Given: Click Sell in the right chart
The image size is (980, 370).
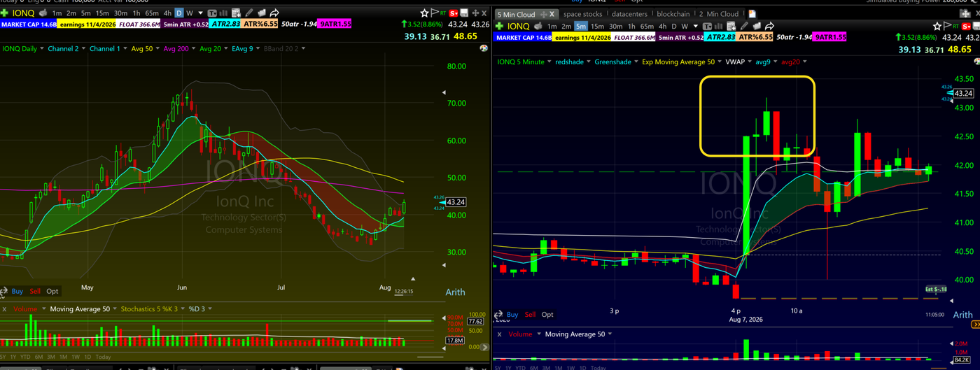Looking at the screenshot, I should pos(530,315).
